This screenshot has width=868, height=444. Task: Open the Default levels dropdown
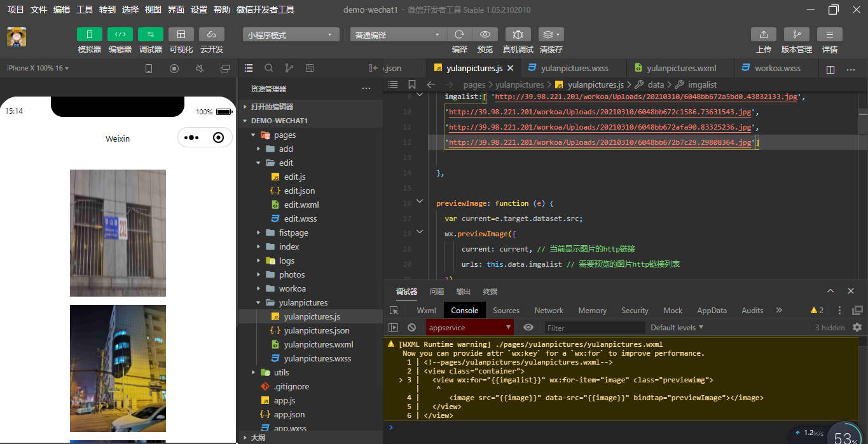(x=677, y=328)
